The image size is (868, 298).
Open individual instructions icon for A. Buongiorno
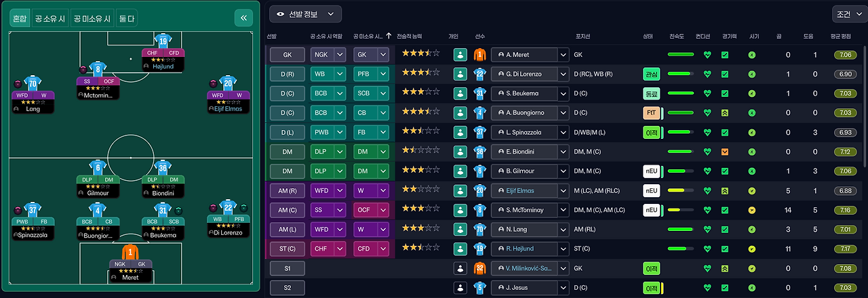[460, 113]
